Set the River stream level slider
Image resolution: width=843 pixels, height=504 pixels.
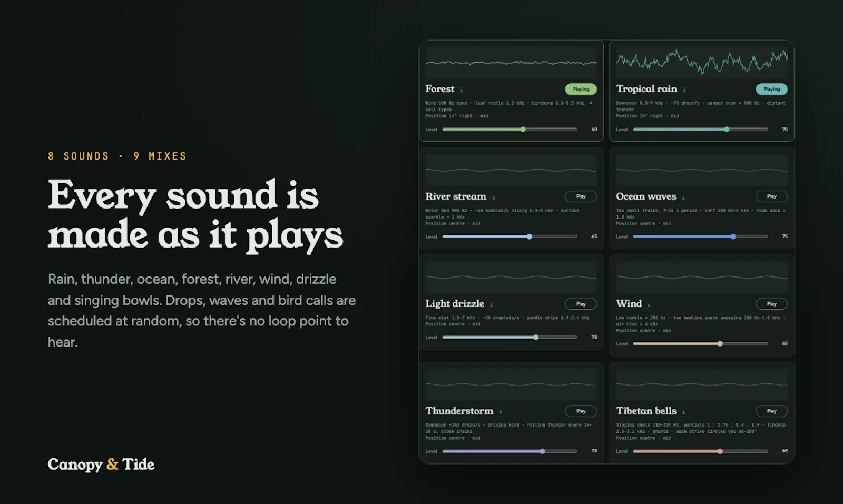[x=509, y=236]
